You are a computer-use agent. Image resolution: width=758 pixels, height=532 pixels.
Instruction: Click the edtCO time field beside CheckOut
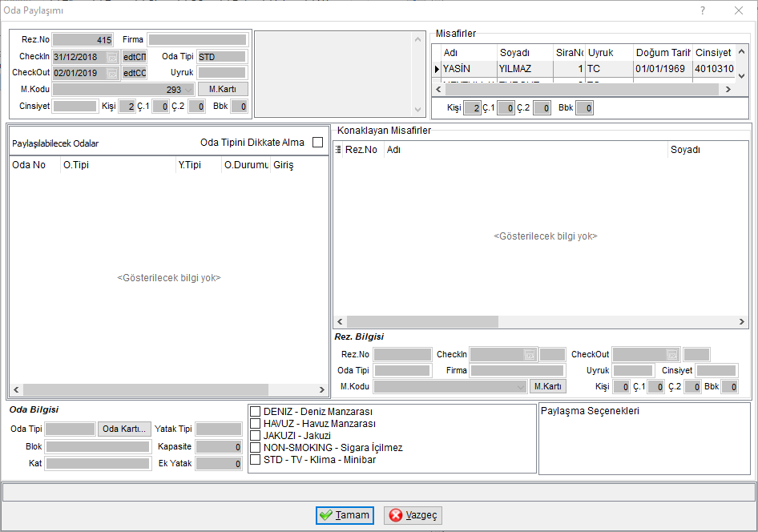[x=135, y=74]
